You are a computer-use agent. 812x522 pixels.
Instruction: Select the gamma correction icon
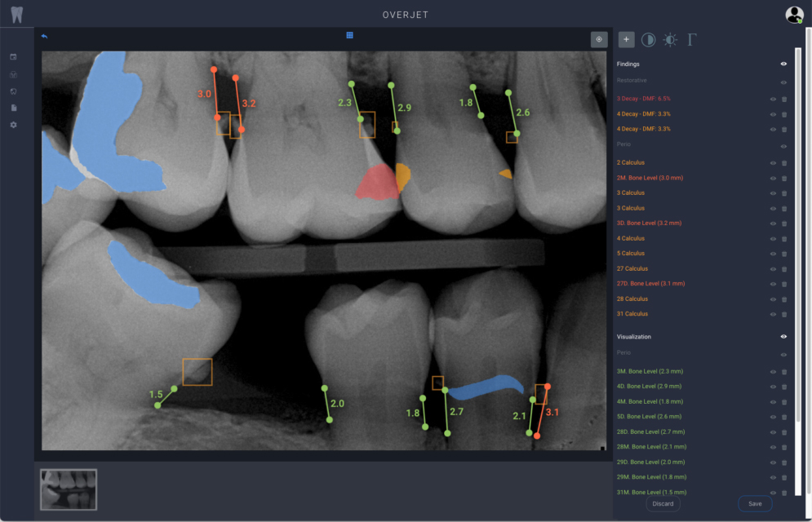coord(693,38)
